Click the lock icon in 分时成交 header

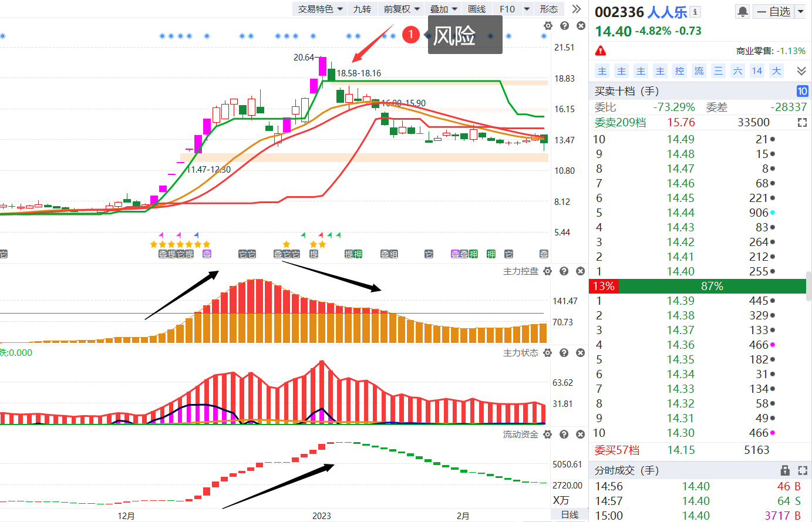coord(785,470)
